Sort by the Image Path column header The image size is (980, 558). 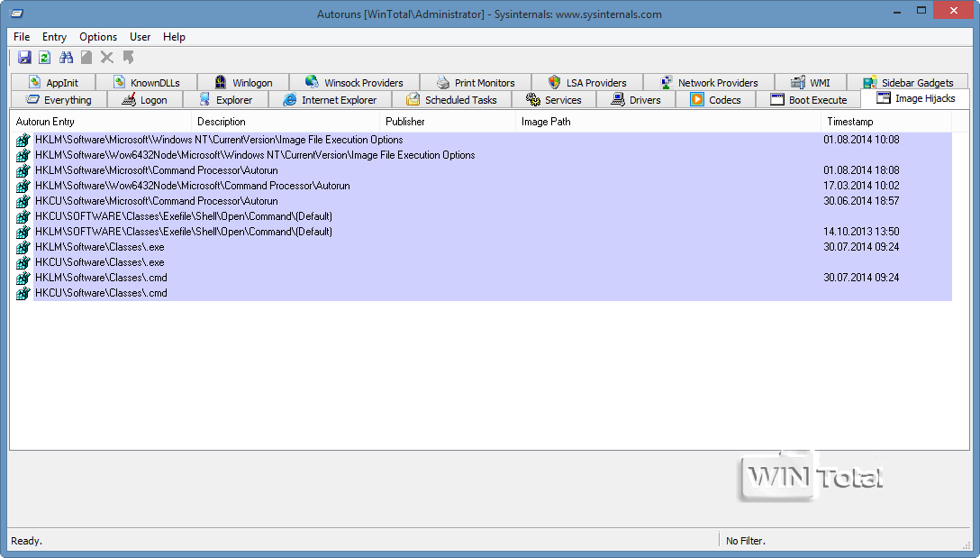[668, 122]
